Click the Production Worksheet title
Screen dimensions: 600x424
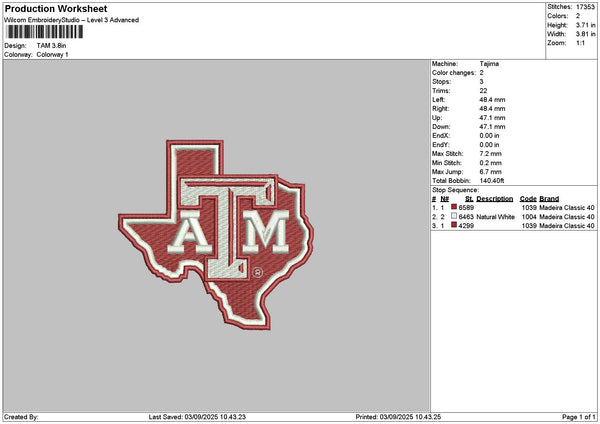tap(56, 8)
